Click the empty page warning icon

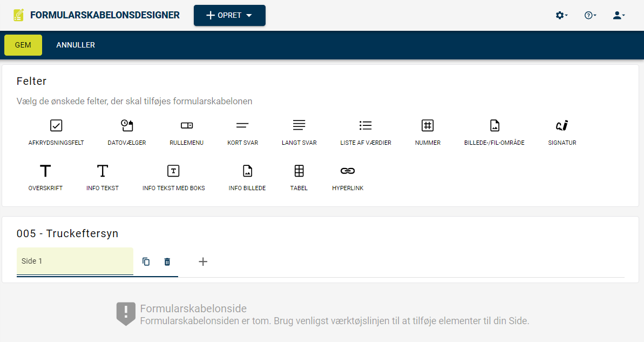[x=126, y=314]
